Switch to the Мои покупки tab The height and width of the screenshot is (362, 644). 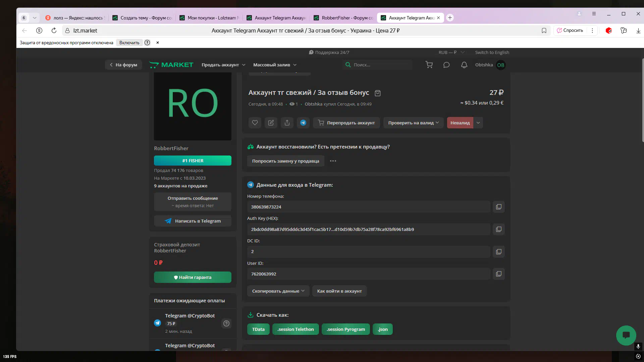coord(209,18)
